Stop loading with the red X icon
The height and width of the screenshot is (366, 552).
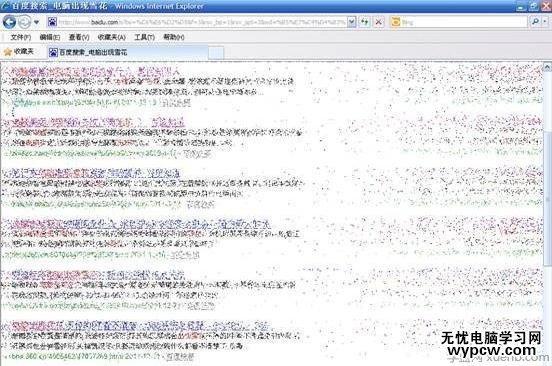(378, 22)
